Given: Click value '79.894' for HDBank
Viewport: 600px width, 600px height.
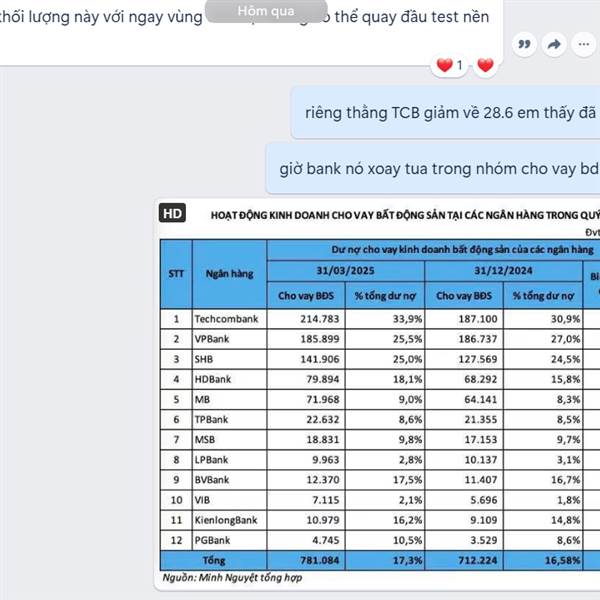Looking at the screenshot, I should (x=323, y=379).
